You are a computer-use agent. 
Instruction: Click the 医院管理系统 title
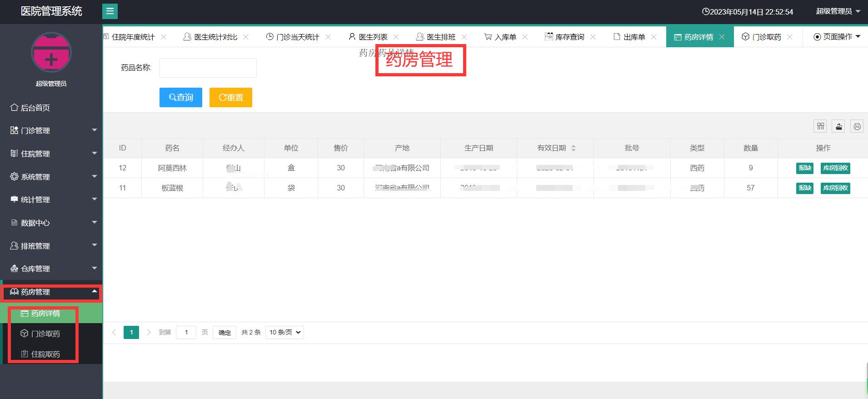51,11
